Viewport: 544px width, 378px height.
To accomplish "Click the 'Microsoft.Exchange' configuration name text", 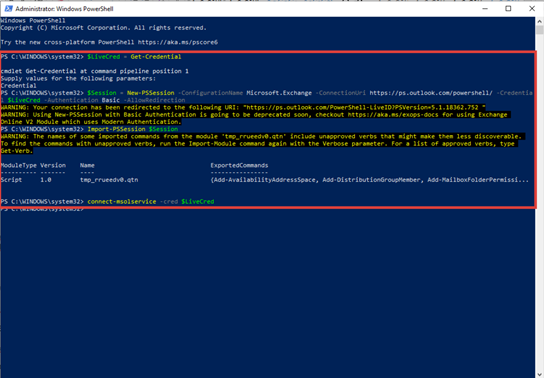I will tap(279, 93).
